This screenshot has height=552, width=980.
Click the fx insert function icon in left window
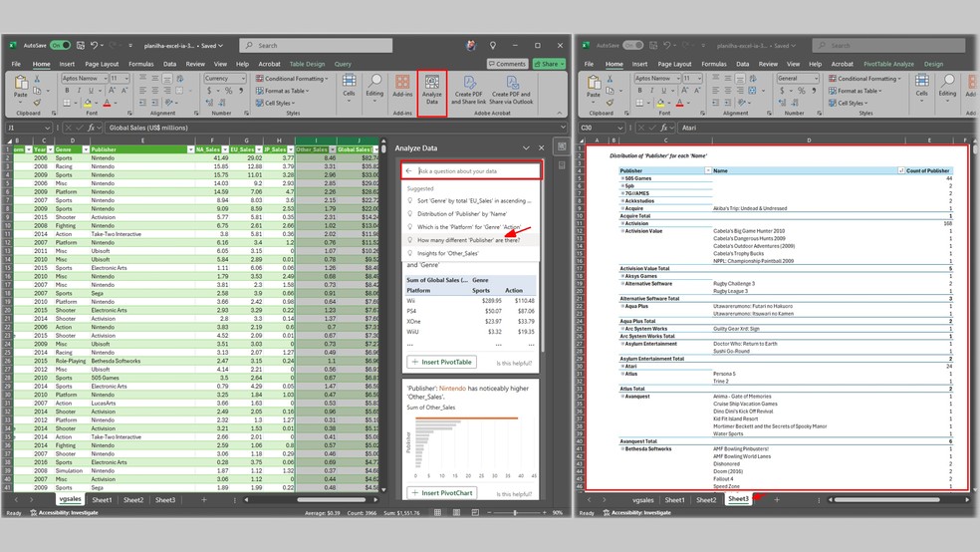tap(91, 128)
